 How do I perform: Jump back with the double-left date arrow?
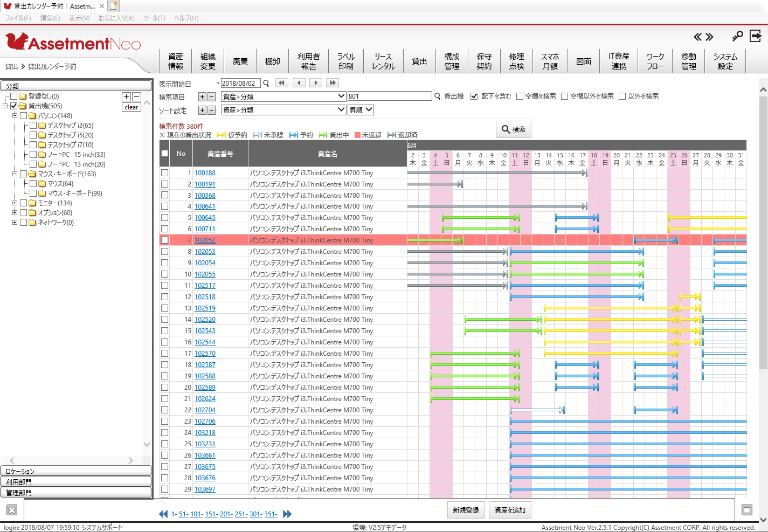click(x=281, y=83)
